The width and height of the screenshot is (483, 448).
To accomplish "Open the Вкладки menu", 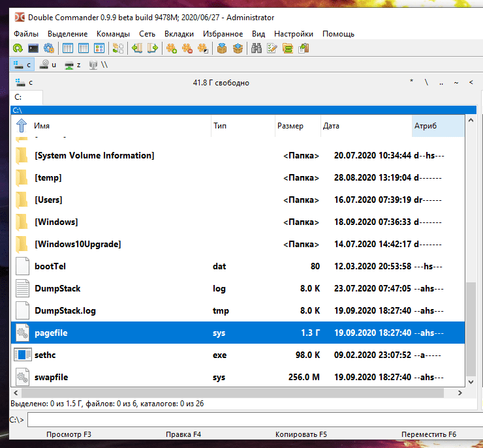I will pyautogui.click(x=179, y=34).
